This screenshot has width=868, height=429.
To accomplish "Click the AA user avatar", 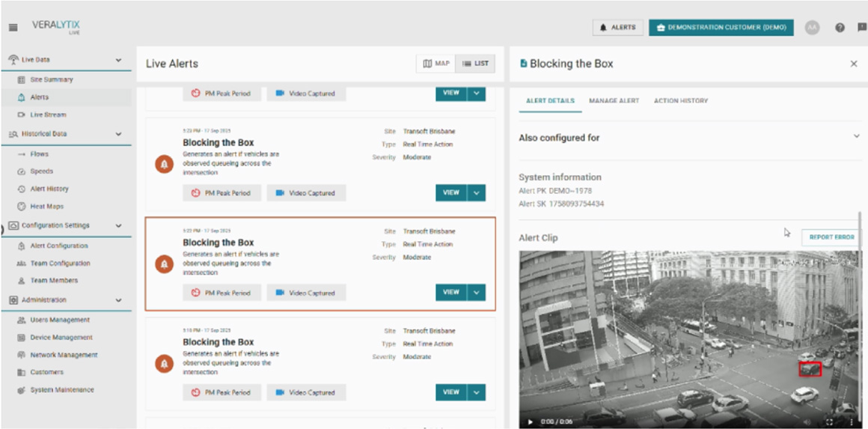I will point(812,28).
